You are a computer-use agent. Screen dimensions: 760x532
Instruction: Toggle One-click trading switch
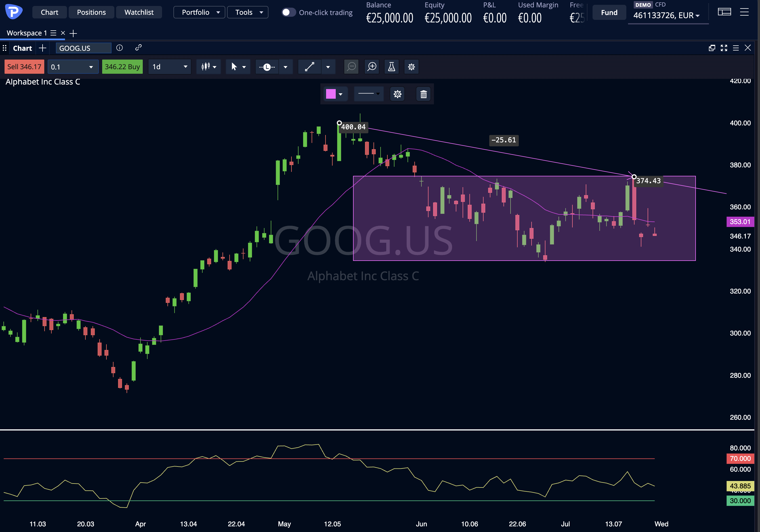pyautogui.click(x=288, y=12)
